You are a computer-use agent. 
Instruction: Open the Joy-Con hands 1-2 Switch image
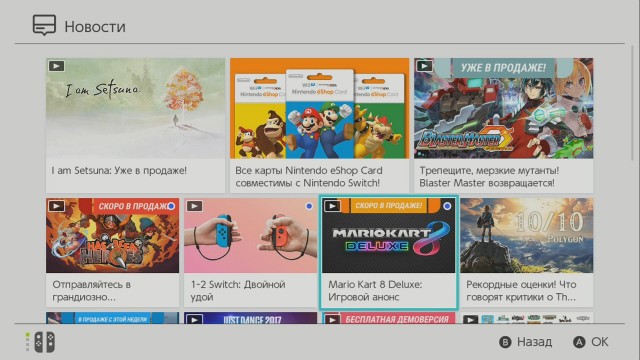pos(251,236)
